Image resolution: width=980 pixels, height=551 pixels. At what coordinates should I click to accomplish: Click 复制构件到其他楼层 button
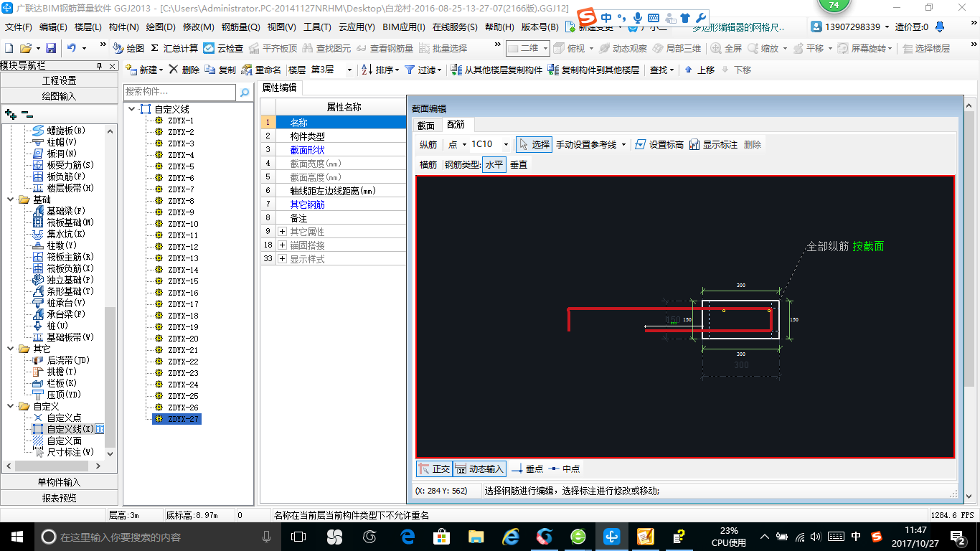pyautogui.click(x=593, y=70)
